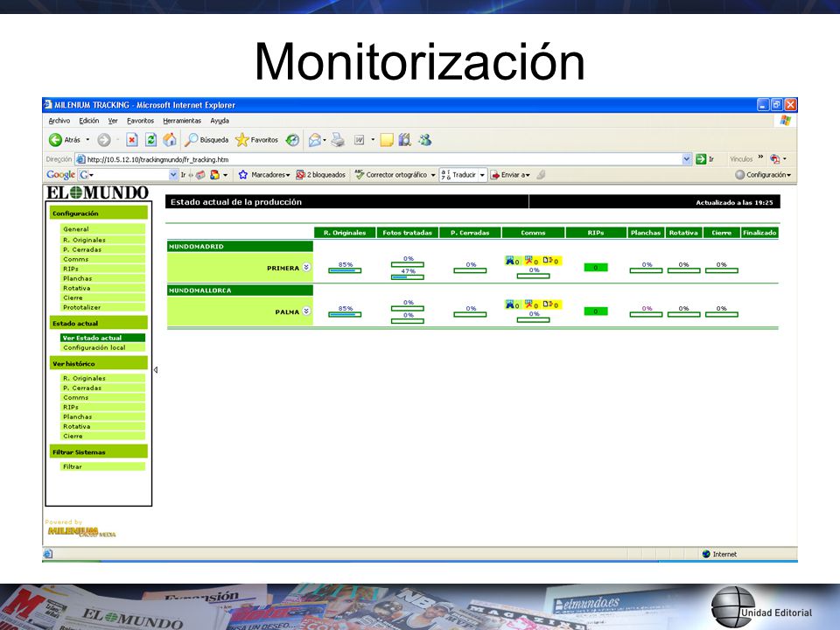Click the History icon

[x=292, y=140]
